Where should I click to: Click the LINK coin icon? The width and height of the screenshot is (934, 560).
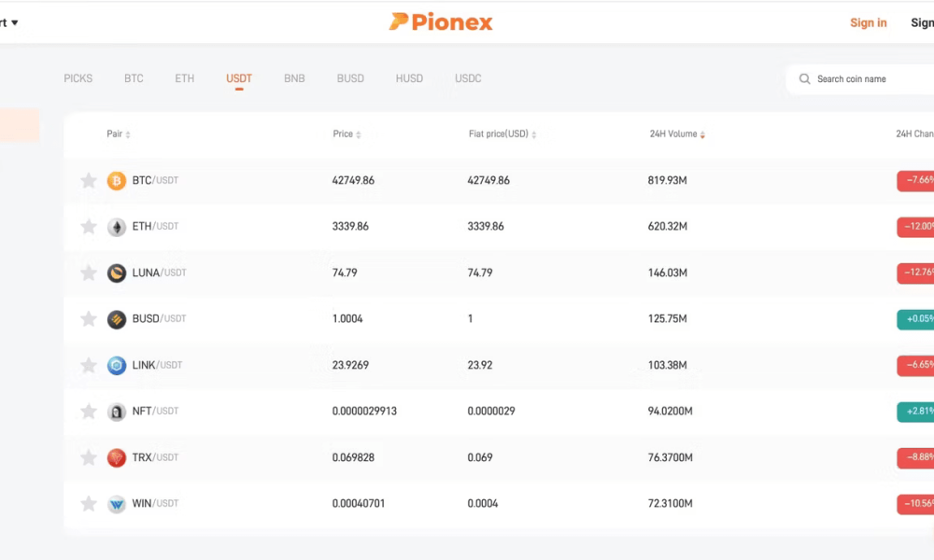pyautogui.click(x=116, y=365)
